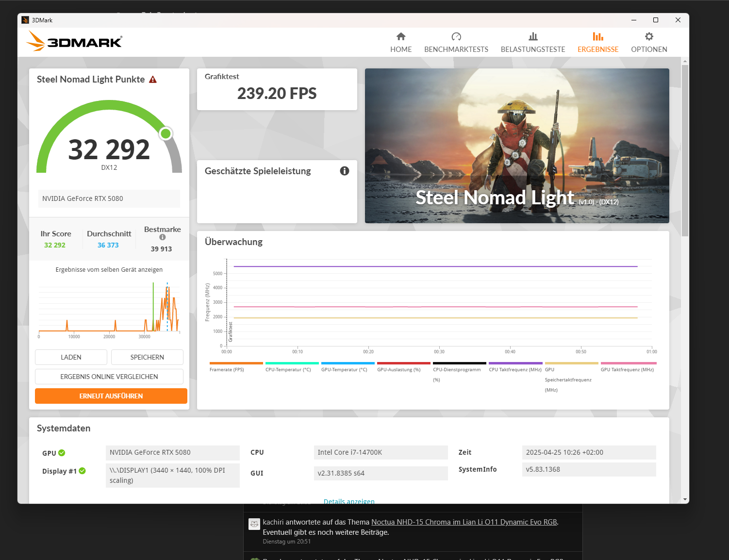729x560 pixels.
Task: Click the Bestmarke value 39 913
Action: (161, 249)
